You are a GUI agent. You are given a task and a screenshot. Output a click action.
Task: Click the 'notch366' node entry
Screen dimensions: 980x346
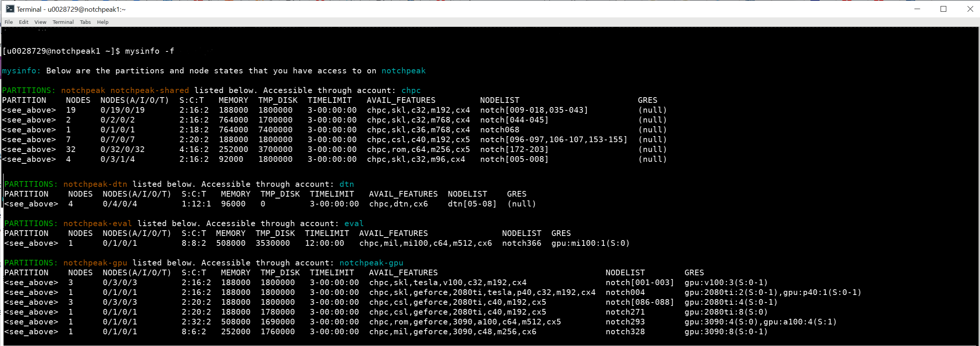(522, 244)
